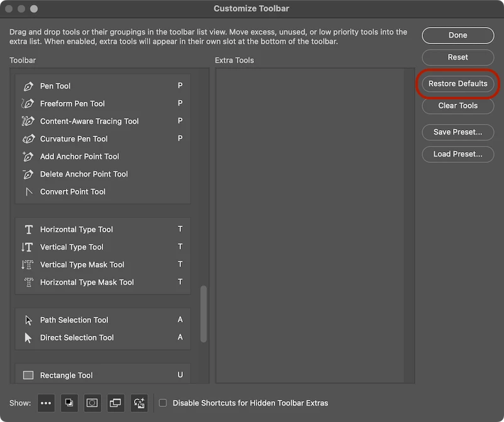This screenshot has width=504, height=422.
Task: Click the Pen Tool icon
Action: 28,86
